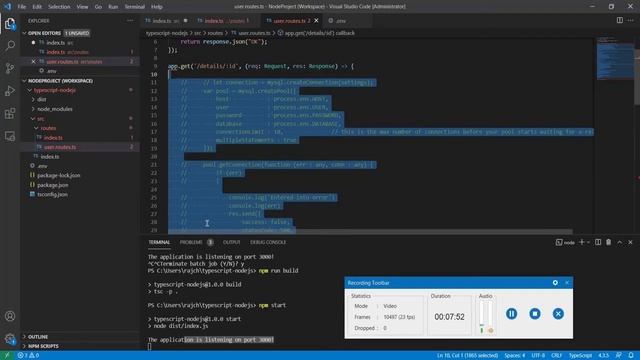Switch to the Output panel tab
640x360 pixels.
(x=231, y=242)
